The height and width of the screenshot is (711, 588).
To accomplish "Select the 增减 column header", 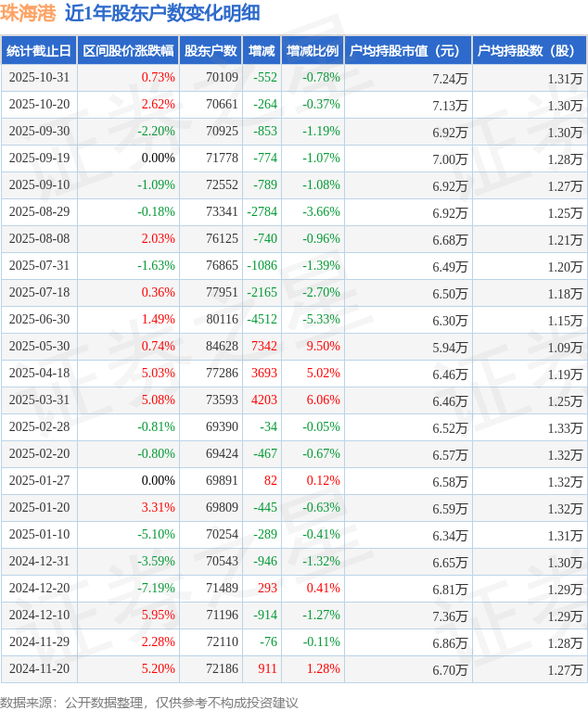I will [262, 51].
